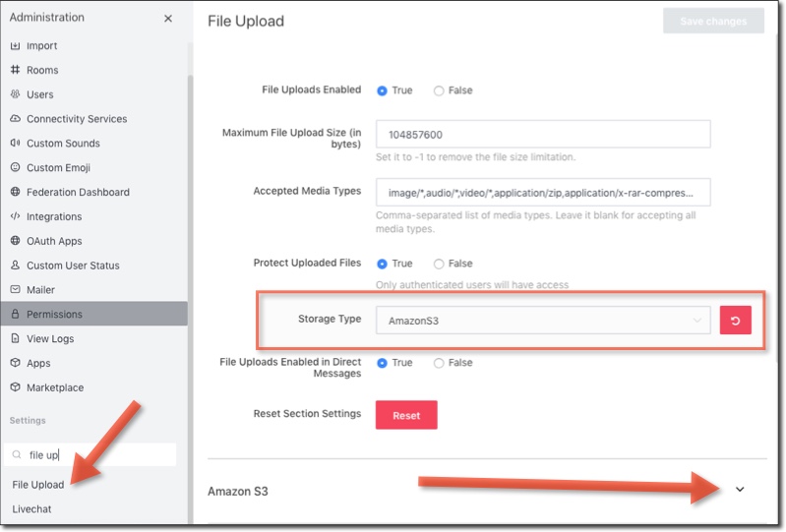Disable File Uploads in Direct Messages
This screenshot has width=786, height=532.
click(x=439, y=363)
